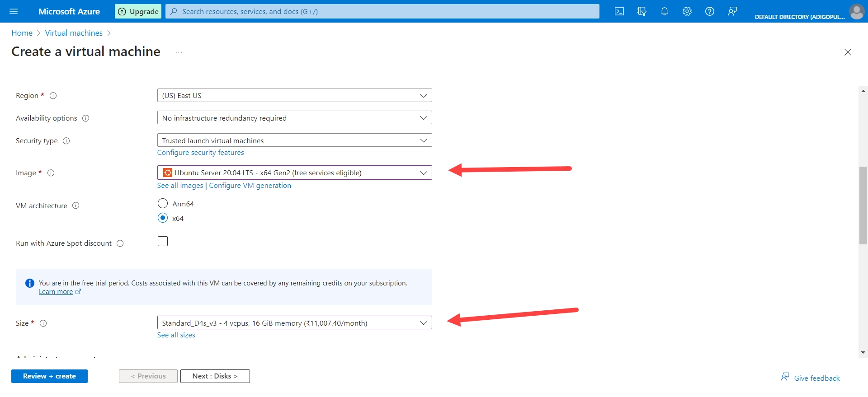The width and height of the screenshot is (868, 397).
Task: Click Configure VM generation link
Action: (250, 186)
